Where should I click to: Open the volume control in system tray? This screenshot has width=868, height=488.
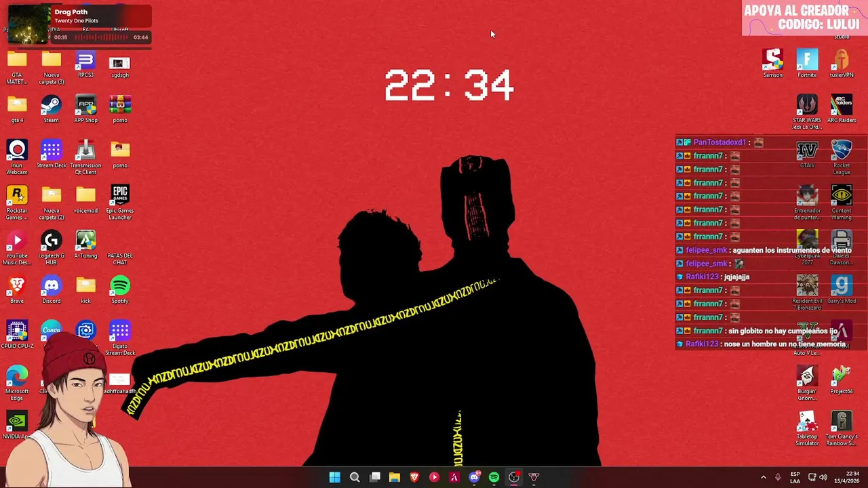coord(823,477)
